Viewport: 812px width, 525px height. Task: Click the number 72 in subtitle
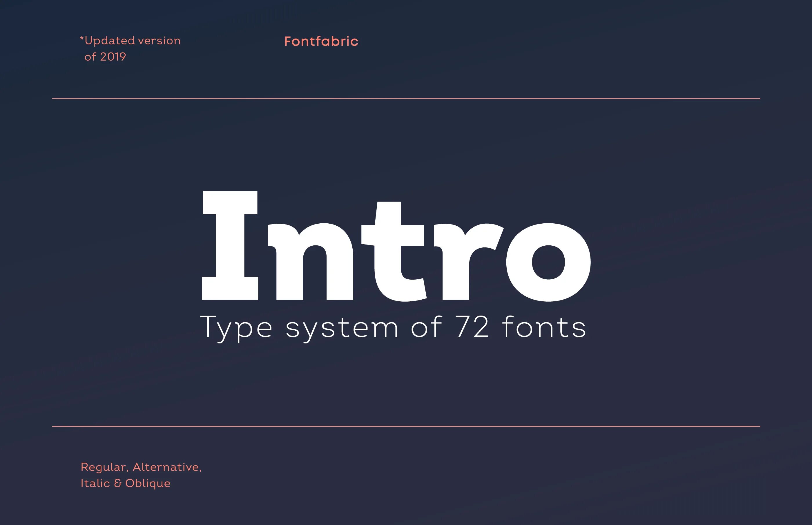point(472,327)
